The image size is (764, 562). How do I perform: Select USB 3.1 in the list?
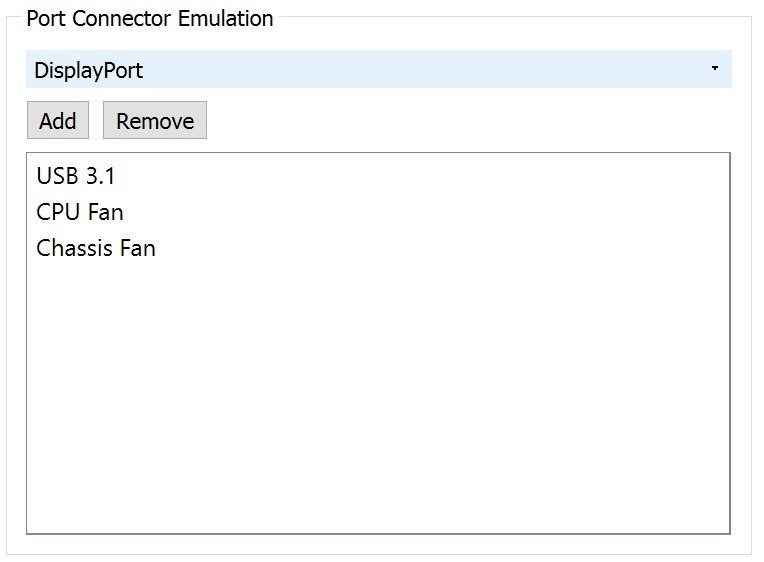pyautogui.click(x=76, y=176)
